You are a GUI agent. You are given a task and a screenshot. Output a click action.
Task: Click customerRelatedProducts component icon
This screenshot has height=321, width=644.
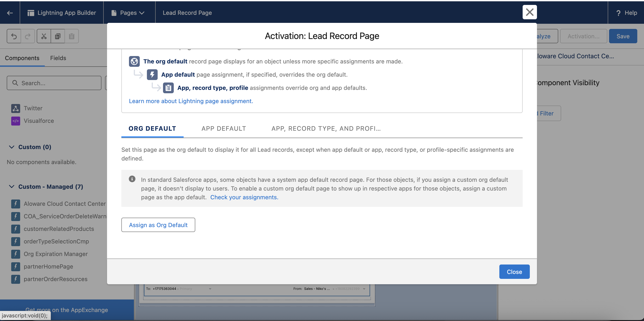pos(15,229)
